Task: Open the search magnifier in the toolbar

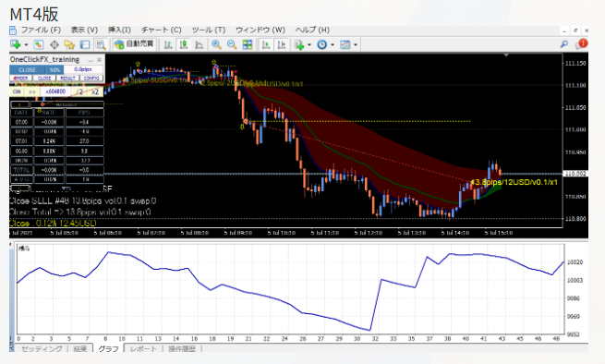Action: tap(564, 44)
